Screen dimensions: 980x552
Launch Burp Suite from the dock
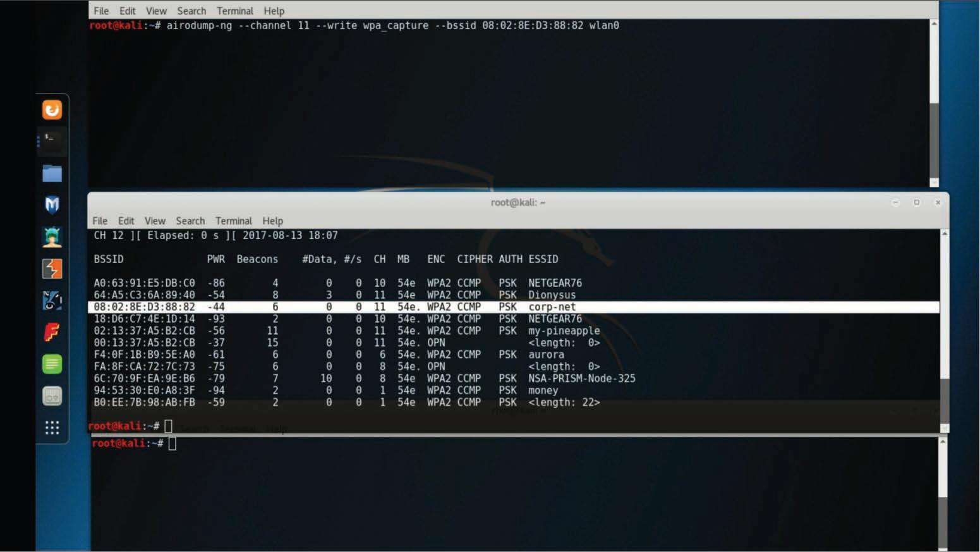pos(52,269)
